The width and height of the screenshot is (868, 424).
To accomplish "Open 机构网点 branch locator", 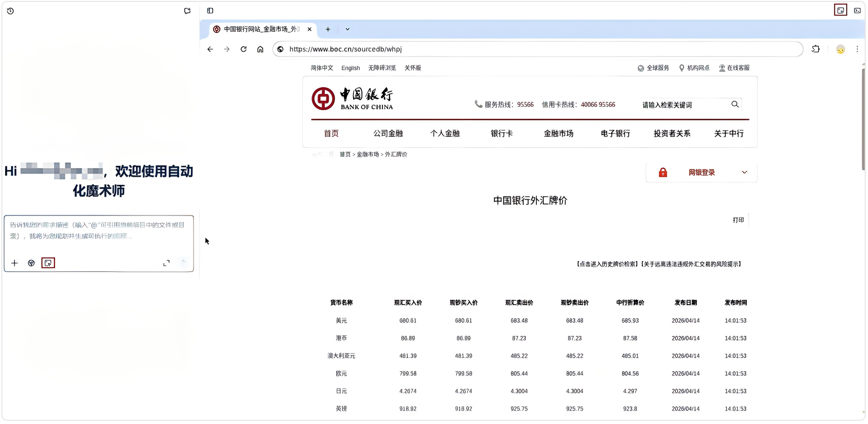I will (x=694, y=68).
